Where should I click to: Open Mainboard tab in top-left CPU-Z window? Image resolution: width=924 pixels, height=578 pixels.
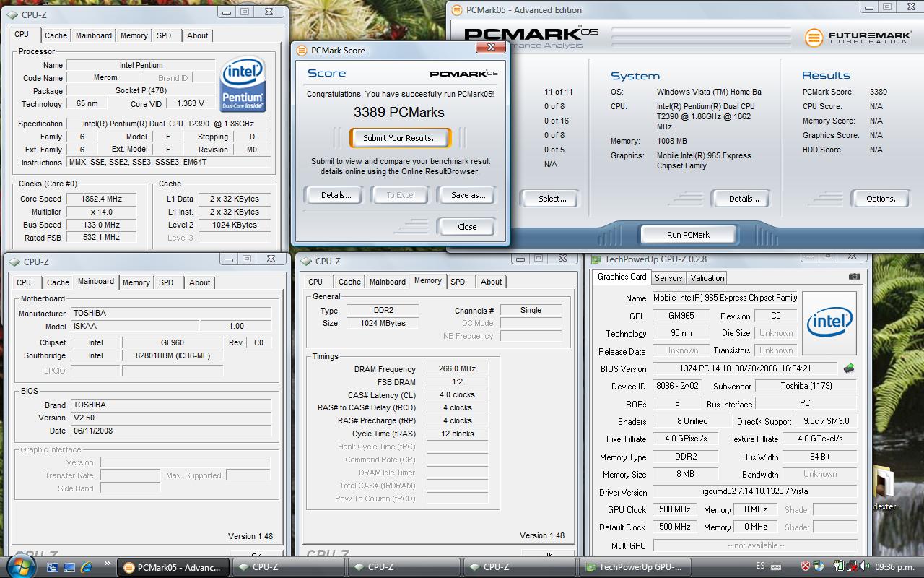coord(94,35)
